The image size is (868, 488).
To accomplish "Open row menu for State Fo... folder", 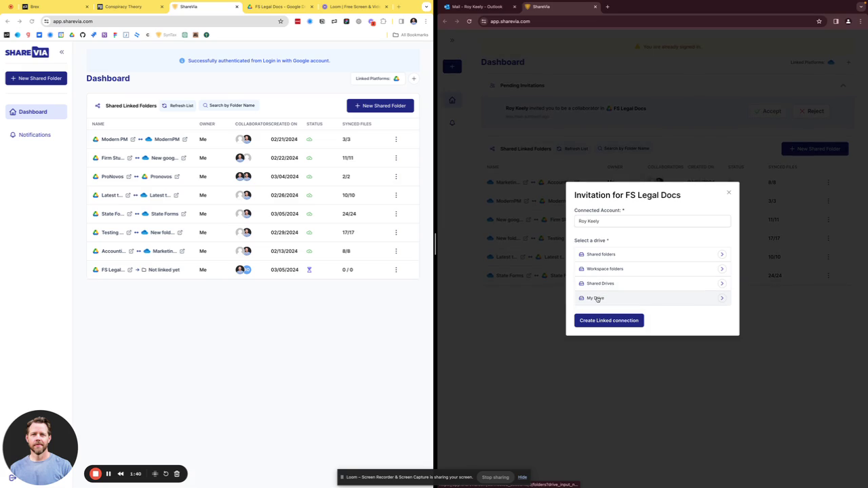I will (x=396, y=214).
